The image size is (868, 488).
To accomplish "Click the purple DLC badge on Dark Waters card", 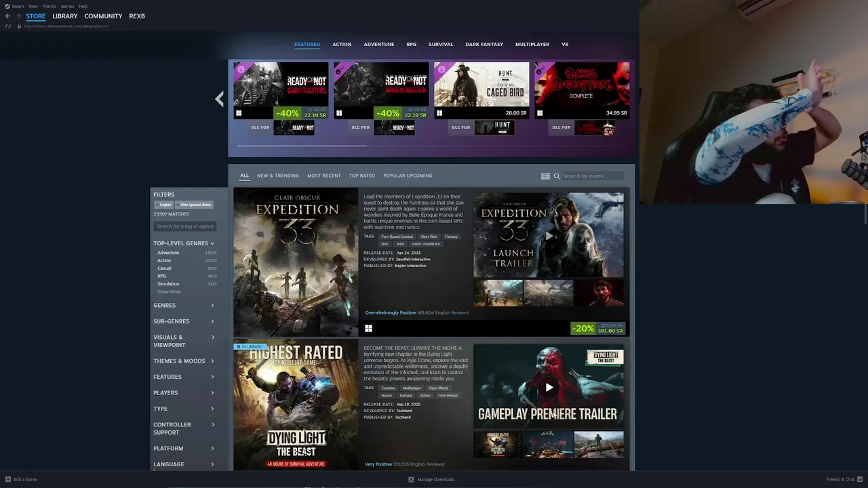I will [239, 68].
